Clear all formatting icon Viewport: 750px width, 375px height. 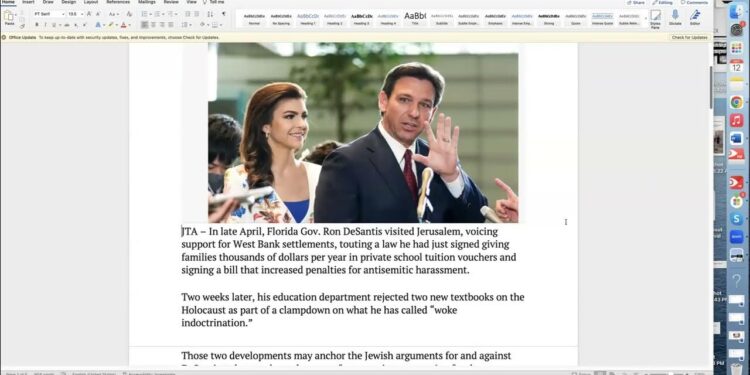tap(129, 14)
